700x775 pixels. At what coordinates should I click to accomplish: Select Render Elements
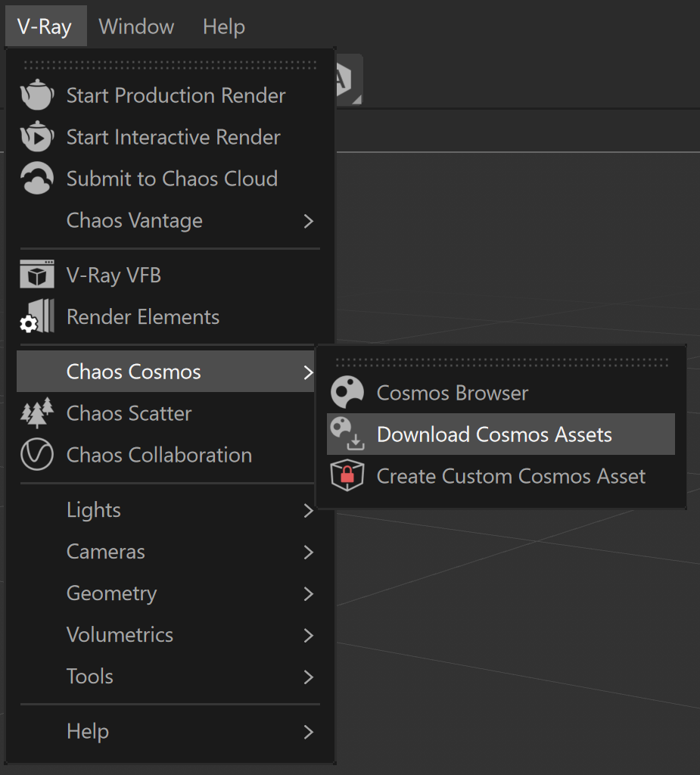[169, 316]
